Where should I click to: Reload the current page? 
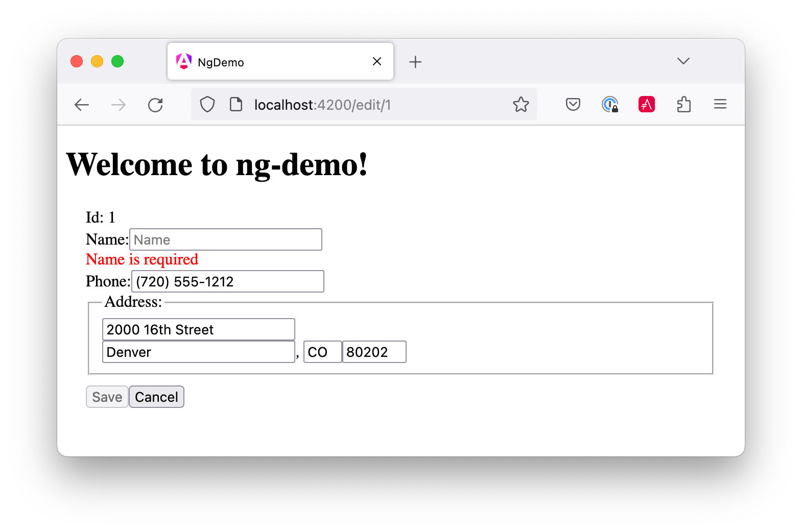click(x=155, y=105)
